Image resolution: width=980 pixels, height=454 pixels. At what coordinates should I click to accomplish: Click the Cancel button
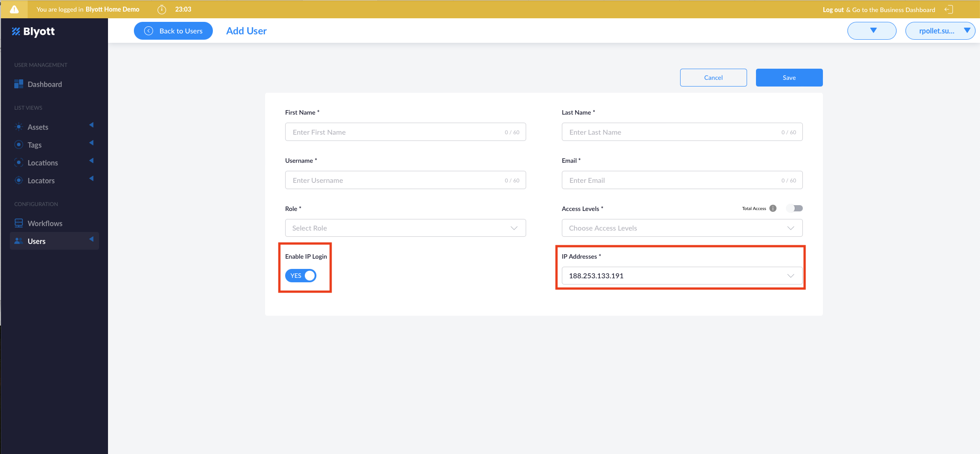point(713,78)
